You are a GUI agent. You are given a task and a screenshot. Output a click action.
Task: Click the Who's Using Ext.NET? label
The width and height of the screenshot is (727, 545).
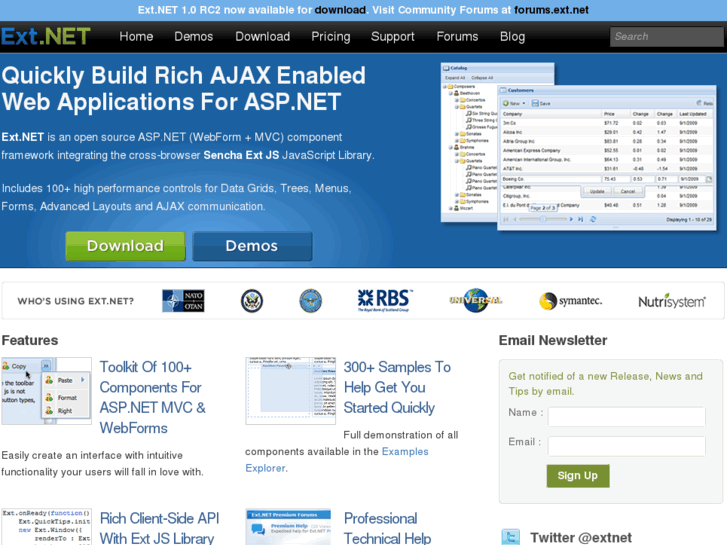pyautogui.click(x=76, y=301)
